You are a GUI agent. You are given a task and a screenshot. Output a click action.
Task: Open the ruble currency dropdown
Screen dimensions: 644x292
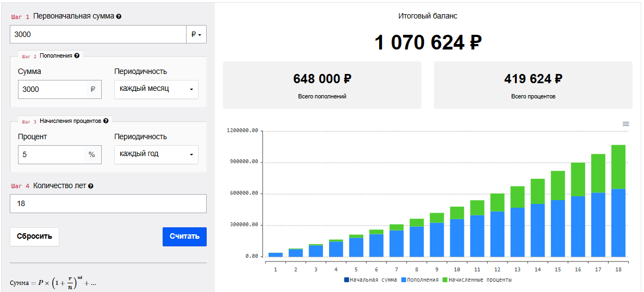coord(196,34)
